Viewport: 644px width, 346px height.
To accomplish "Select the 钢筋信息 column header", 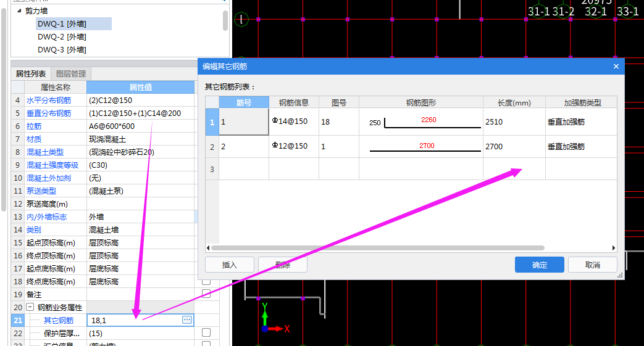I will coord(294,102).
